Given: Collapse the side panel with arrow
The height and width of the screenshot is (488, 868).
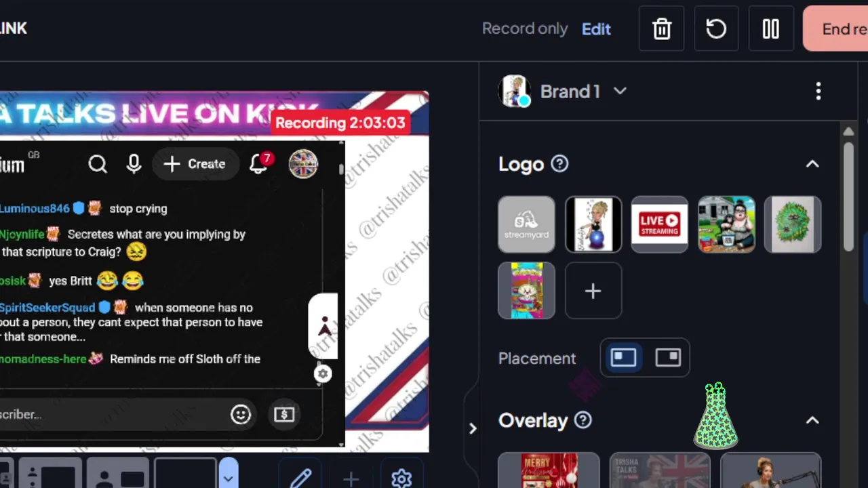Looking at the screenshot, I should (x=473, y=428).
